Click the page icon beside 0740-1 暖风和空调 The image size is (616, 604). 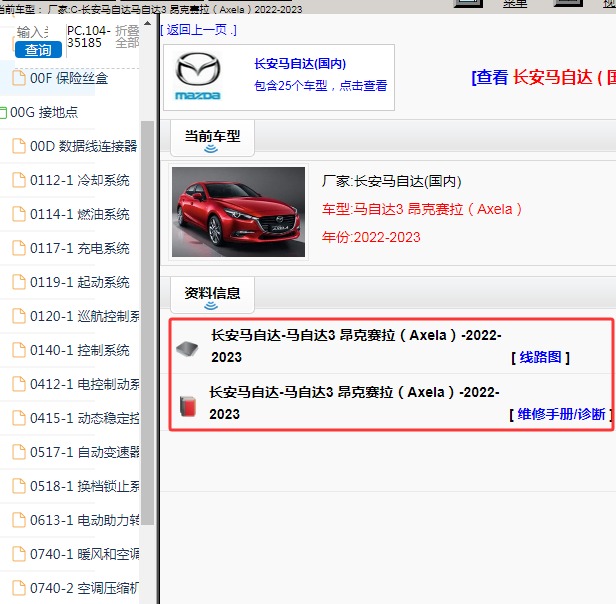(19, 554)
